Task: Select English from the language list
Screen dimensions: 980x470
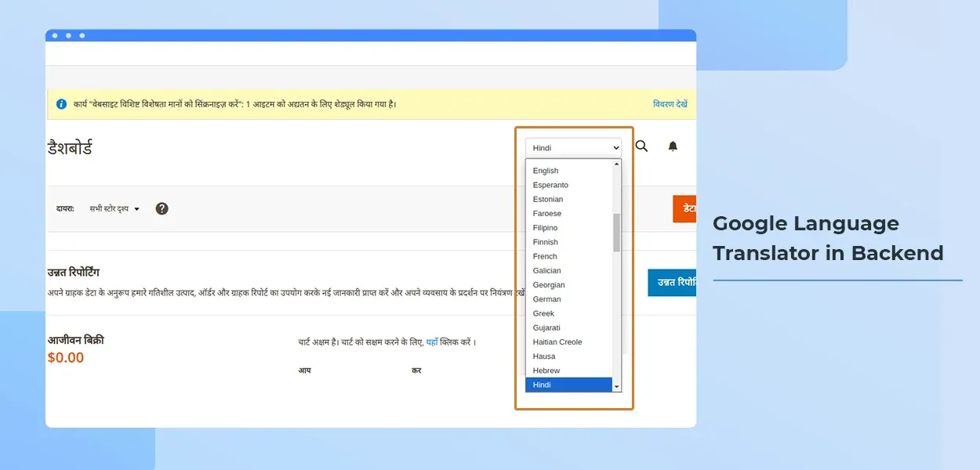Action: (546, 171)
